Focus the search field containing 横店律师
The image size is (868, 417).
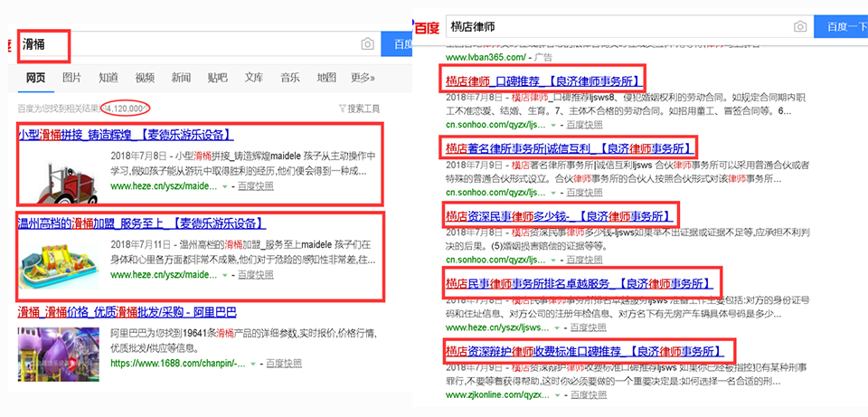click(629, 26)
